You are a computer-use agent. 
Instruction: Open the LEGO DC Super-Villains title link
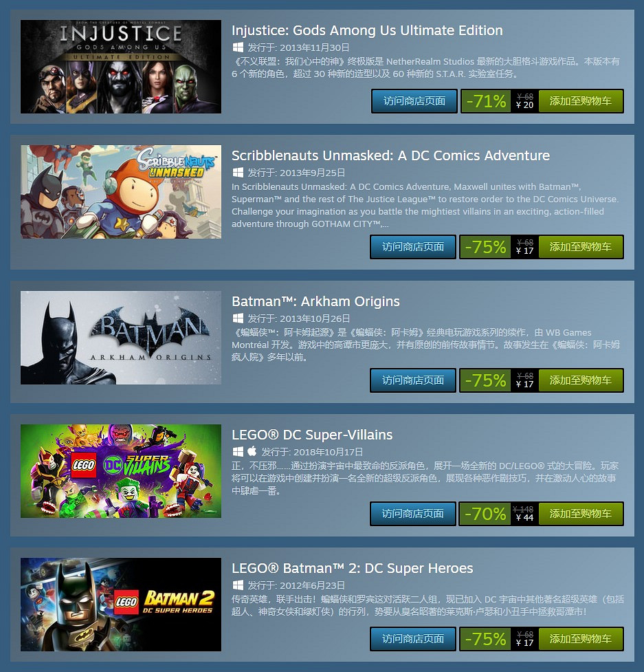click(312, 435)
